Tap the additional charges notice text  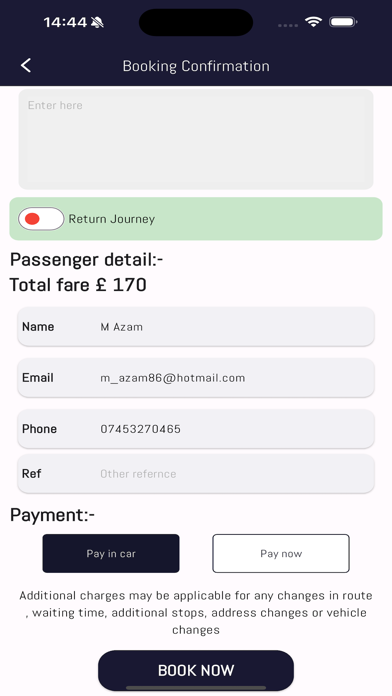coord(196,613)
